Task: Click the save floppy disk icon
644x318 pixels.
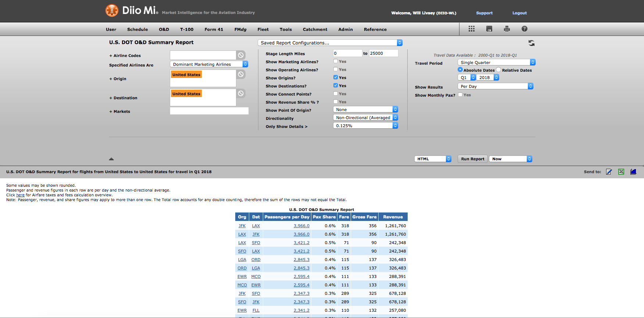Action: [489, 29]
